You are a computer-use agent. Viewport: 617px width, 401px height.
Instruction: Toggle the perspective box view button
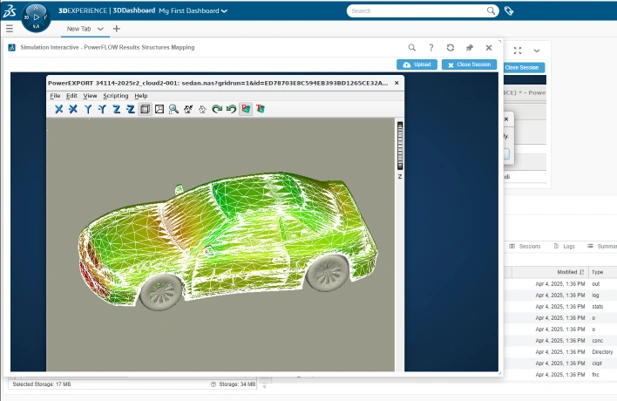pos(145,109)
